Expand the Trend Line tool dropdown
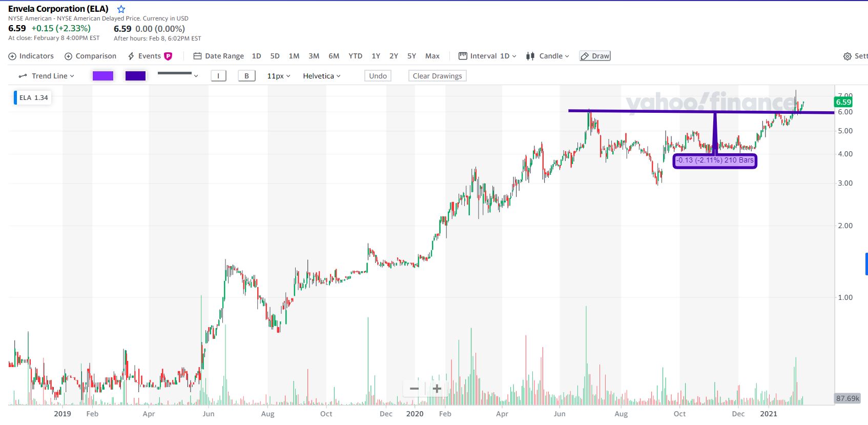The image size is (868, 425). coord(47,76)
